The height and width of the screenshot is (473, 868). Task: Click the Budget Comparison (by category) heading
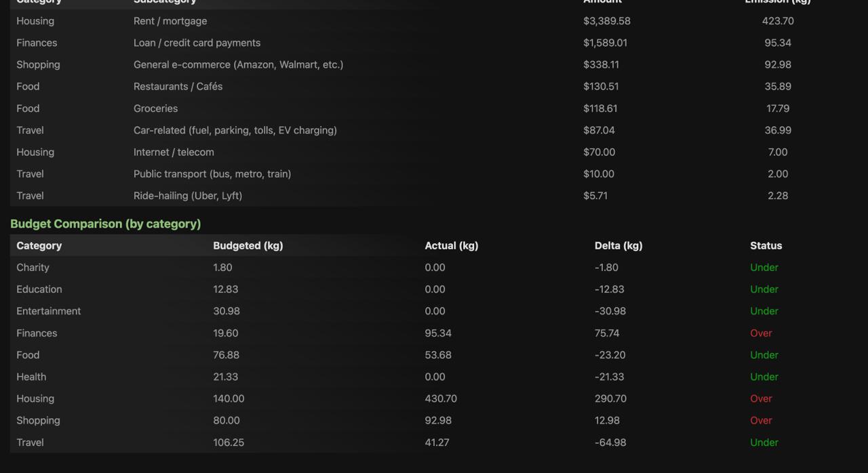click(105, 224)
